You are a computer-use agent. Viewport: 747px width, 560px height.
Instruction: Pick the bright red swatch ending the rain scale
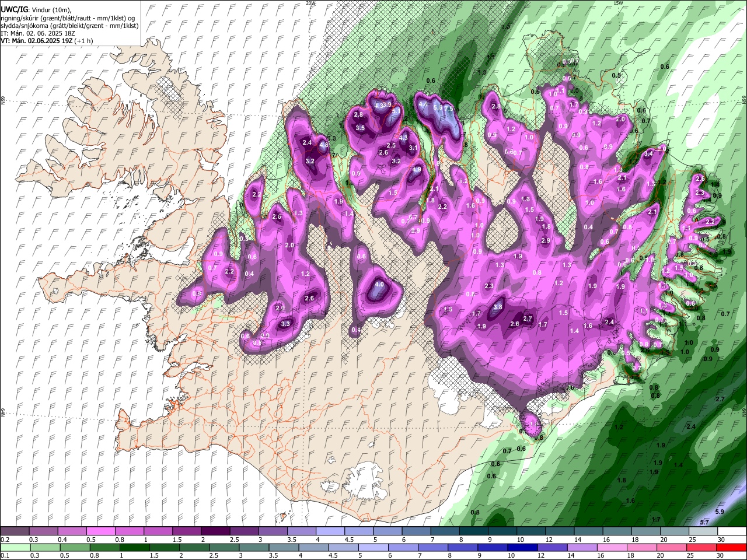pyautogui.click(x=731, y=547)
